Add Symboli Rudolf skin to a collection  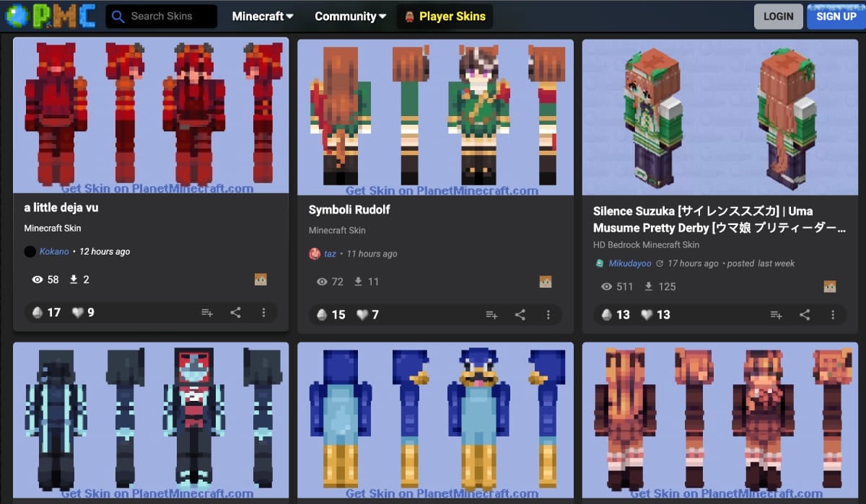tap(491, 314)
